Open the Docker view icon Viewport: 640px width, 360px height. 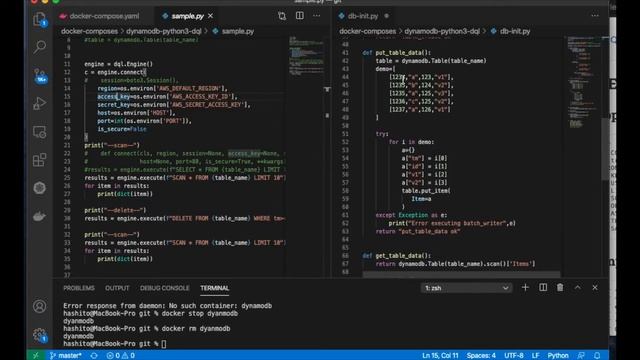point(40,216)
